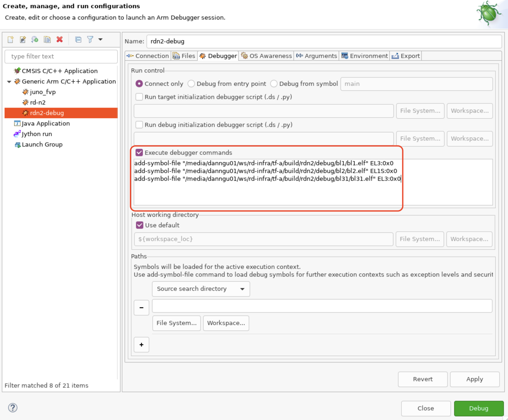Open the Source search directory dropdown

click(x=201, y=289)
